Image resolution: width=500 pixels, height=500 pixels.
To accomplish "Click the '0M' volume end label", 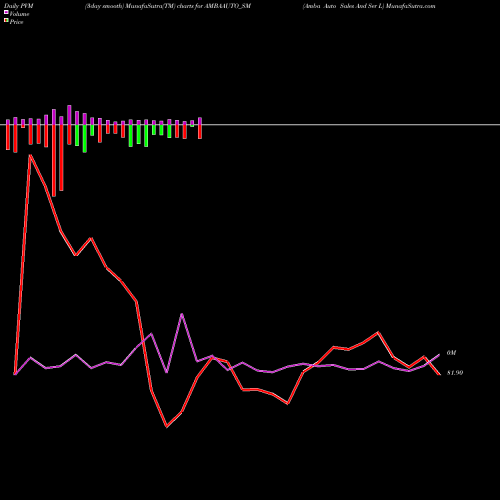I will click(451, 353).
